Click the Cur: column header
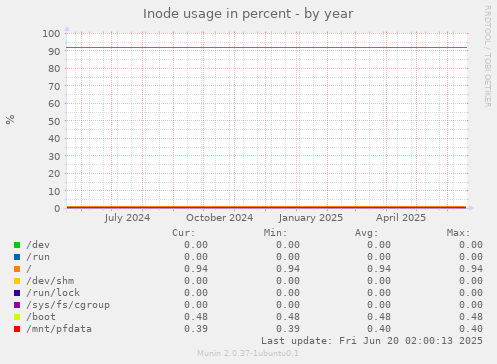 point(184,233)
